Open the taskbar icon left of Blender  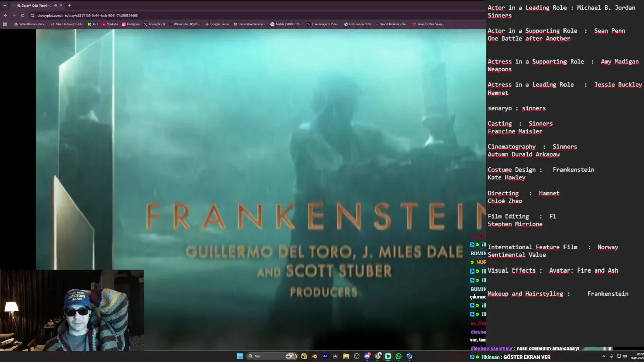coord(304,356)
